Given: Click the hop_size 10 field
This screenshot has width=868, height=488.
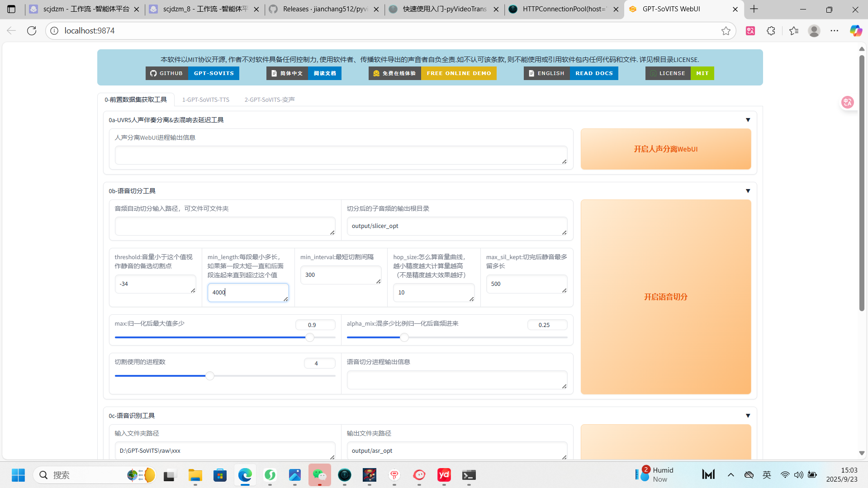Looking at the screenshot, I should coord(434,293).
